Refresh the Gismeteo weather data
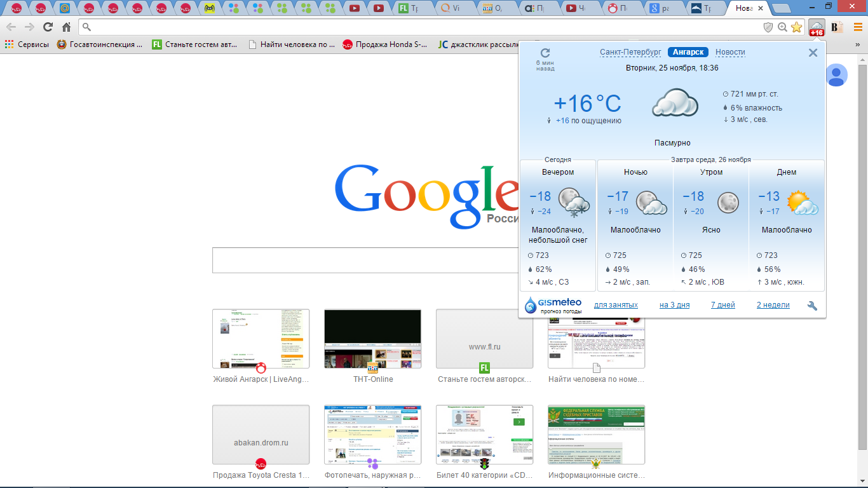Viewport: 868px width, 488px height. (545, 53)
